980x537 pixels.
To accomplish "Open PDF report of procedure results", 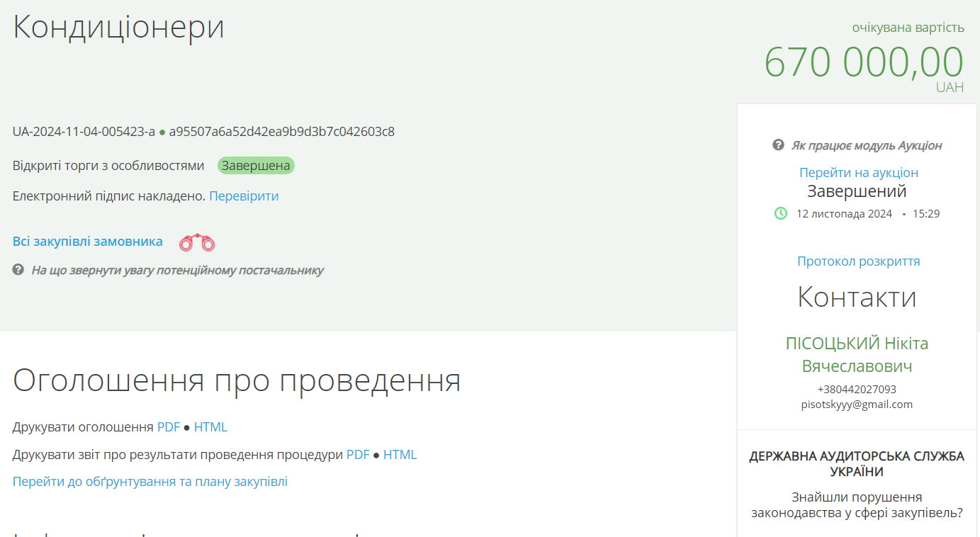I will [358, 455].
